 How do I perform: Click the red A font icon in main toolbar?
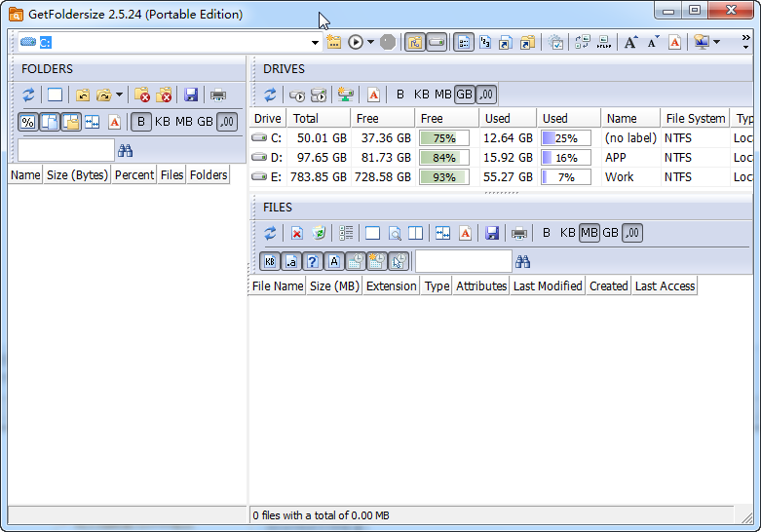pyautogui.click(x=674, y=42)
